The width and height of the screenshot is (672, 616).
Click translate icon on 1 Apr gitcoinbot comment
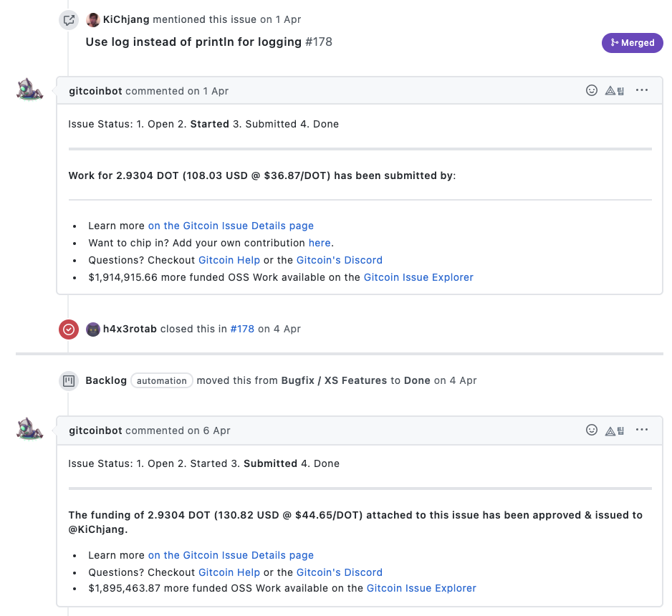tap(614, 90)
